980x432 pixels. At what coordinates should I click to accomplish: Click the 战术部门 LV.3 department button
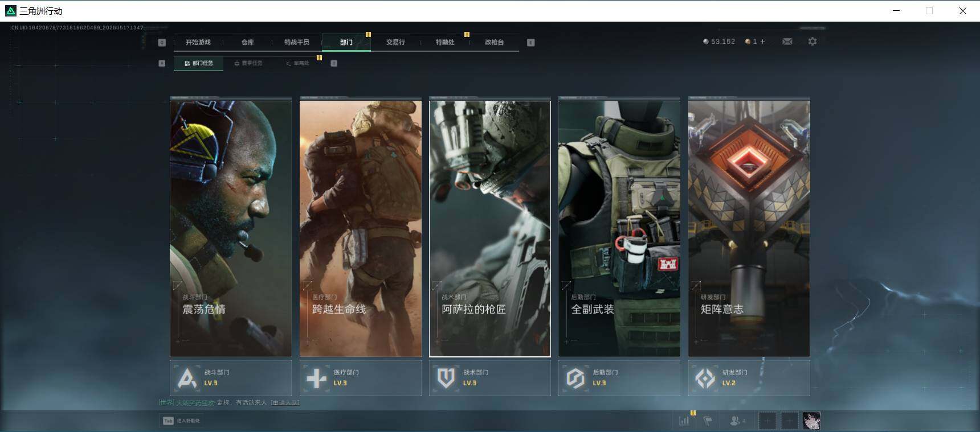coord(490,378)
